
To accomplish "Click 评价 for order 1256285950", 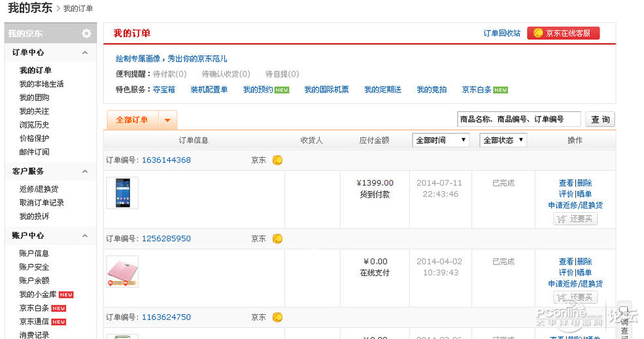I will [566, 272].
